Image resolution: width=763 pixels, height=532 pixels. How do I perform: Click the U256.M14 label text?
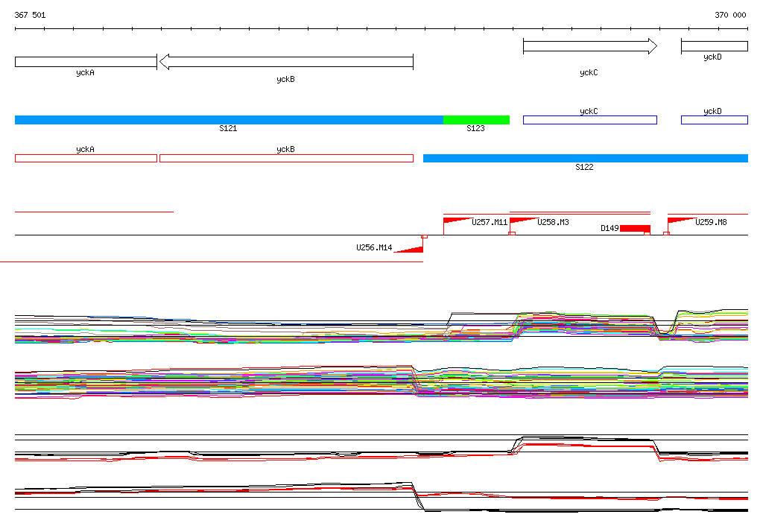pyautogui.click(x=374, y=247)
